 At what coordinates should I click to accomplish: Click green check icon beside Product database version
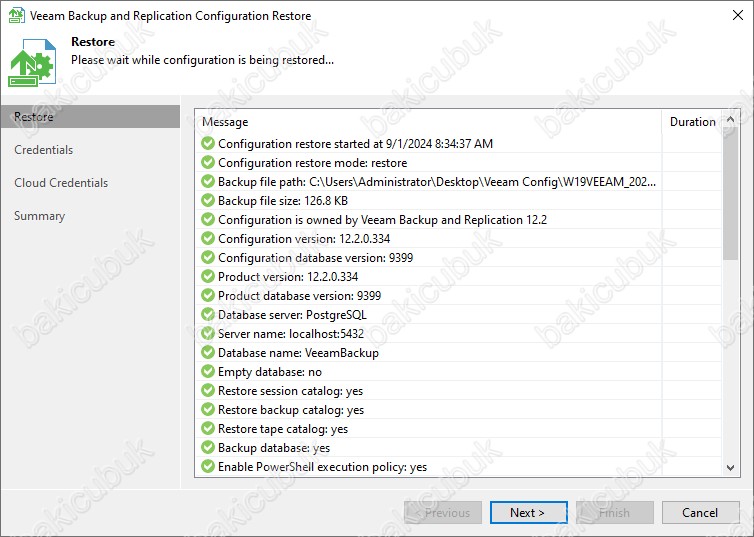pos(208,295)
